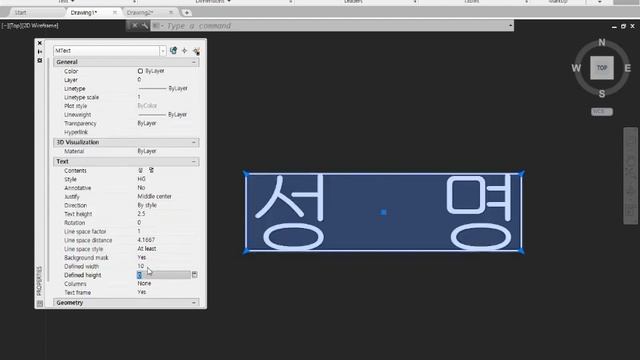Click the Linetype scale 1 value
Viewport: 640px width, 360px height.
pyautogui.click(x=139, y=97)
